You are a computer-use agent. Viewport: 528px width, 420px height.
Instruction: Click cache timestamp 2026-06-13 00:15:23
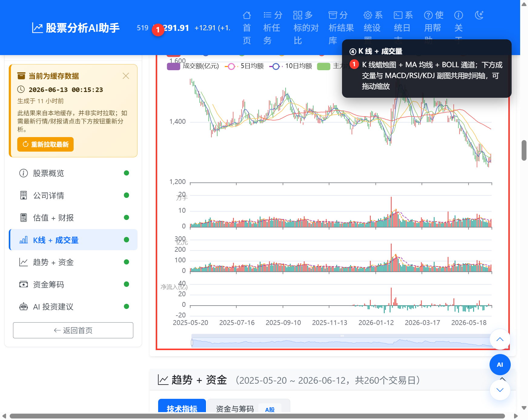click(66, 90)
